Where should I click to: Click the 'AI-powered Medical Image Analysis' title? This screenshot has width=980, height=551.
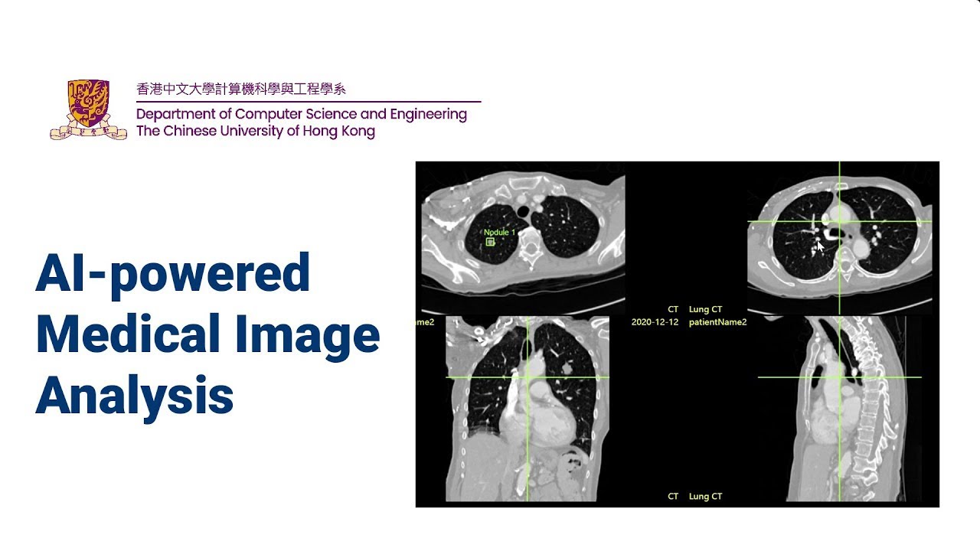click(x=207, y=334)
